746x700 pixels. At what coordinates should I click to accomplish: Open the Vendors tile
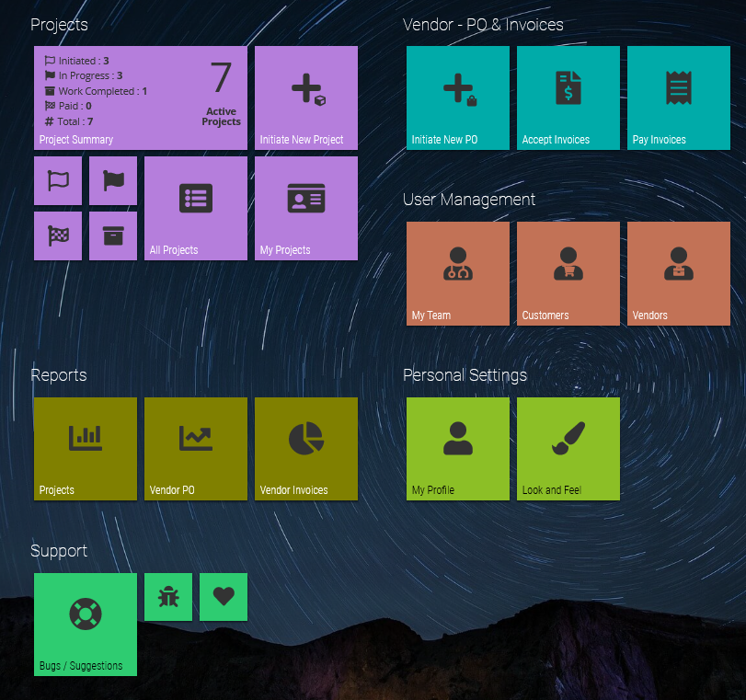click(679, 273)
